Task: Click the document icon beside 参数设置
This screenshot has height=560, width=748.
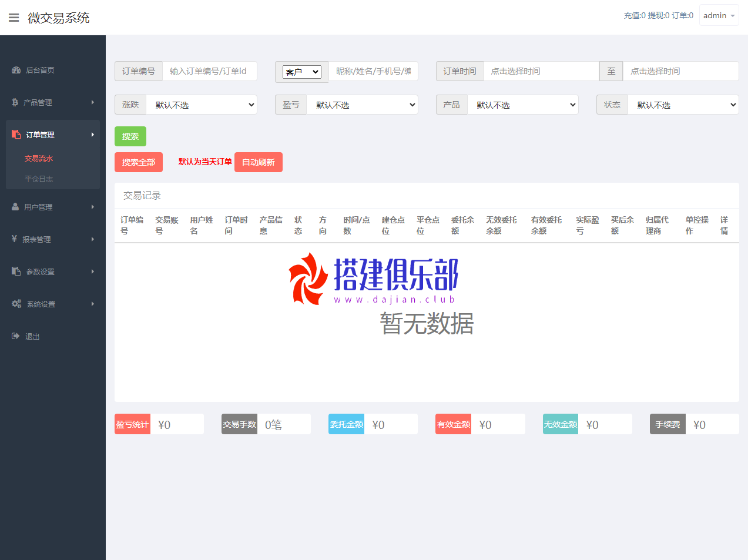Action: (x=16, y=271)
